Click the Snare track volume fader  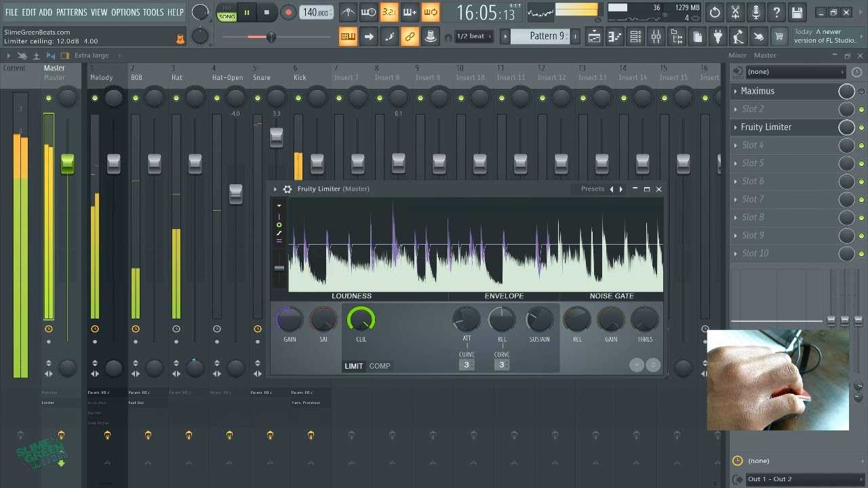276,138
